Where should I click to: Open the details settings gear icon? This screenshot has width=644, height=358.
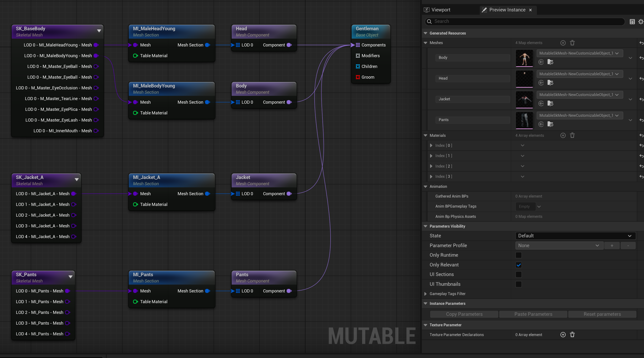click(x=641, y=21)
